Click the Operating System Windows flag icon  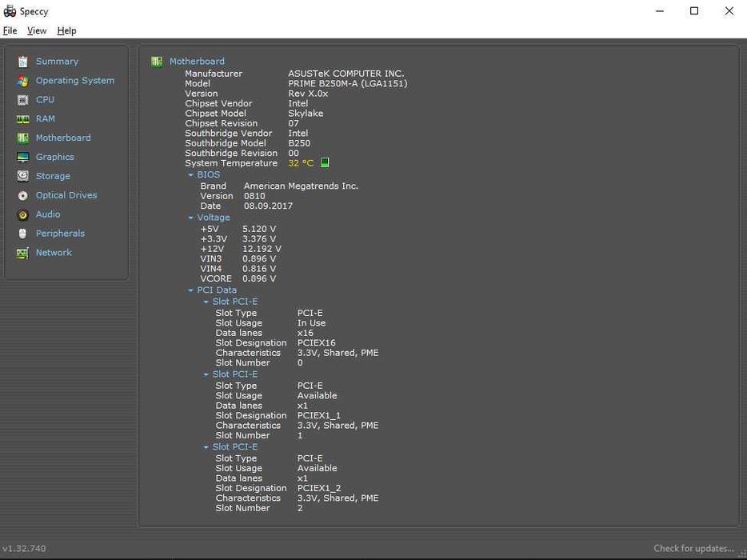coord(22,81)
